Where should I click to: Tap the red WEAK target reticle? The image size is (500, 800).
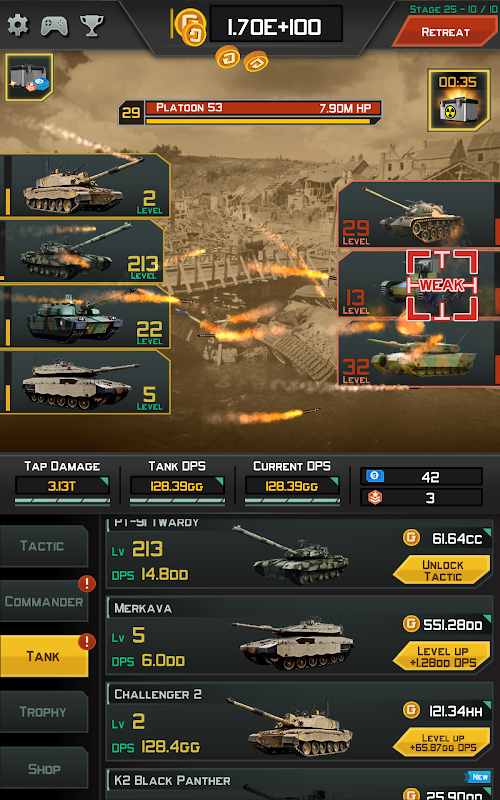(x=442, y=285)
